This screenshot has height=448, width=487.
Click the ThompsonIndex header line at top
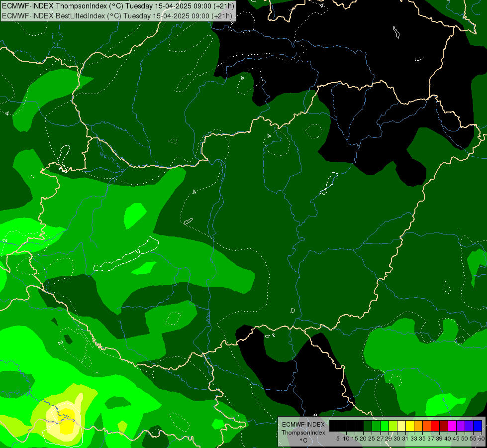coord(118,6)
